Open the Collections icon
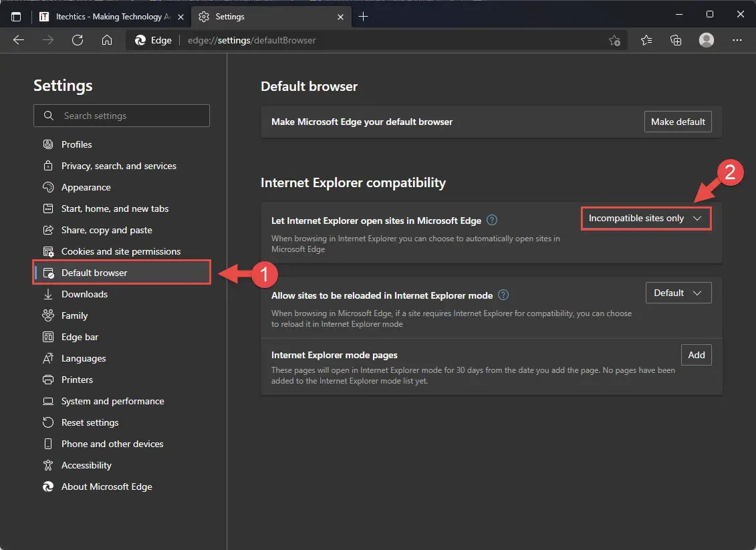The height and width of the screenshot is (550, 756). [x=676, y=41]
